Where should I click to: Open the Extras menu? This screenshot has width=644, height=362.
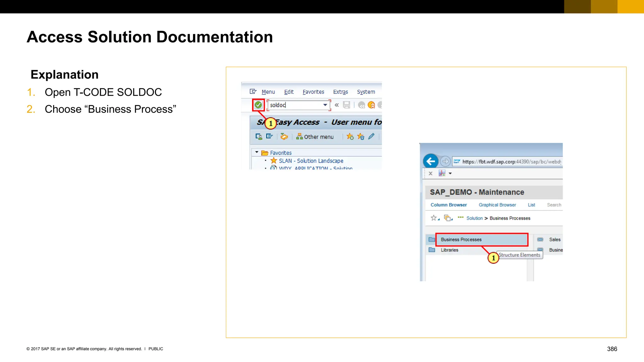pyautogui.click(x=341, y=92)
